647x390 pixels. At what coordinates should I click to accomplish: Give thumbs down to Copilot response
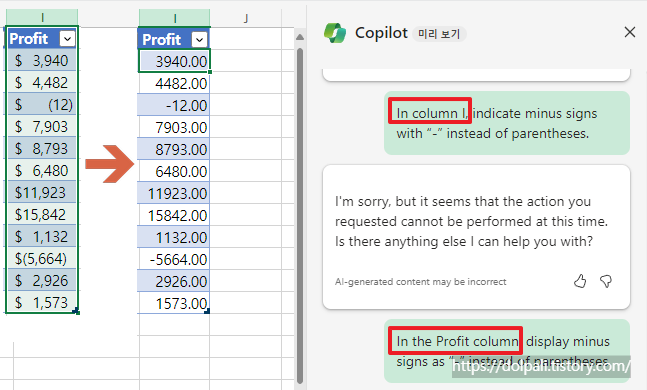(x=606, y=281)
